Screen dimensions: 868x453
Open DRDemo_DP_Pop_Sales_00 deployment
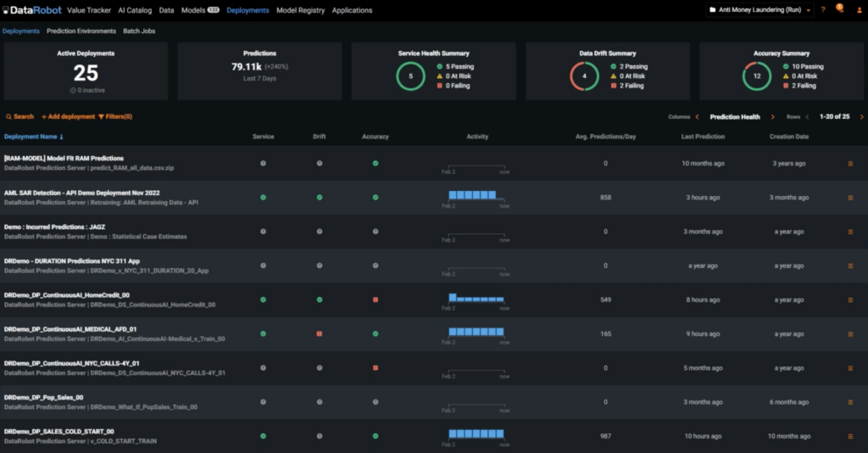click(x=43, y=398)
